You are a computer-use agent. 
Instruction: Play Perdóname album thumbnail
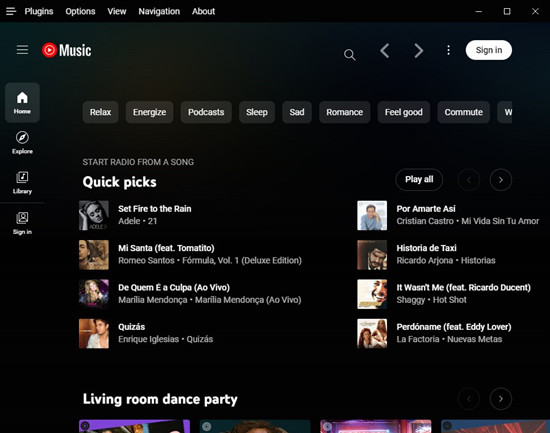pos(372,333)
